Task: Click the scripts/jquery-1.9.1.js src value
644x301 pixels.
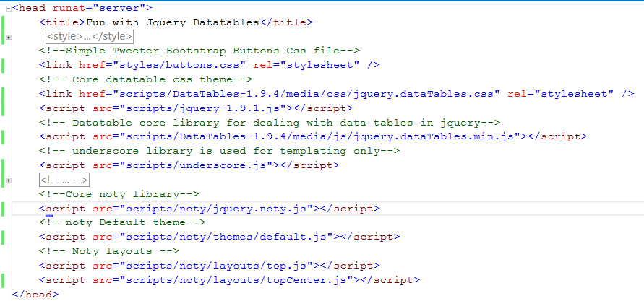Action: [x=199, y=108]
